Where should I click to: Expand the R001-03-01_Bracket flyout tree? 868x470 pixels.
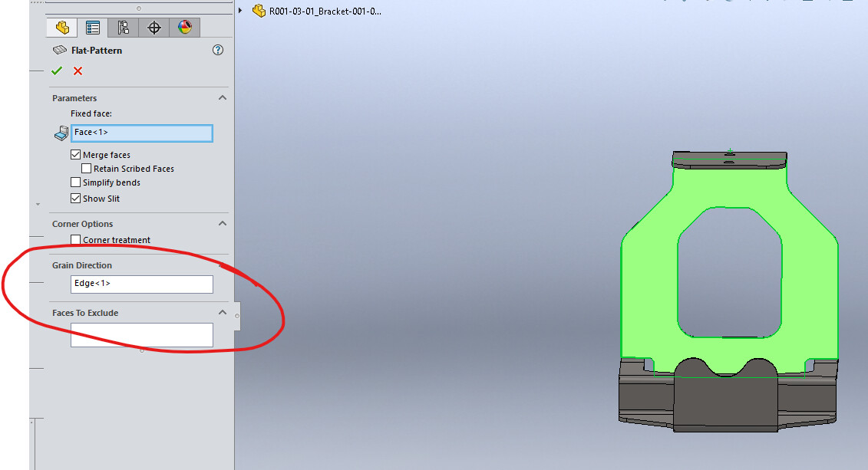coord(241,11)
